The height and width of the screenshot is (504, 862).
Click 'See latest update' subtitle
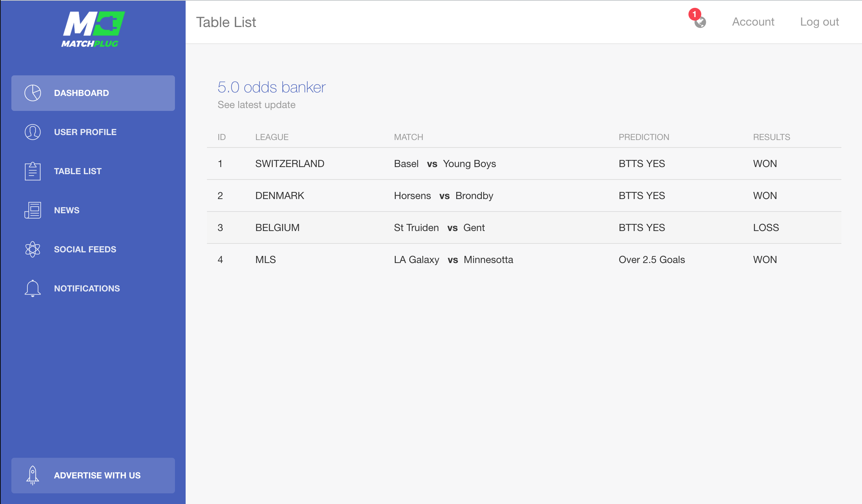(x=256, y=104)
